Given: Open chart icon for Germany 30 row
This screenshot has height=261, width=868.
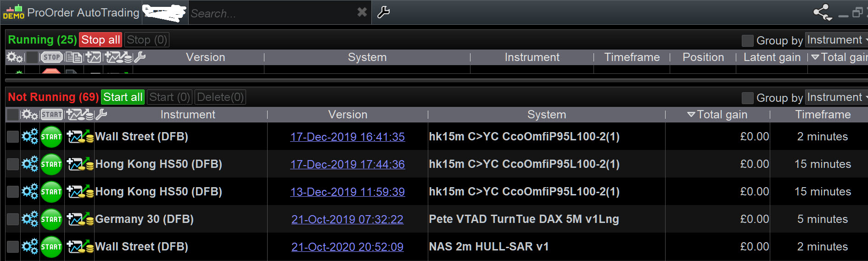Looking at the screenshot, I should click(80, 219).
